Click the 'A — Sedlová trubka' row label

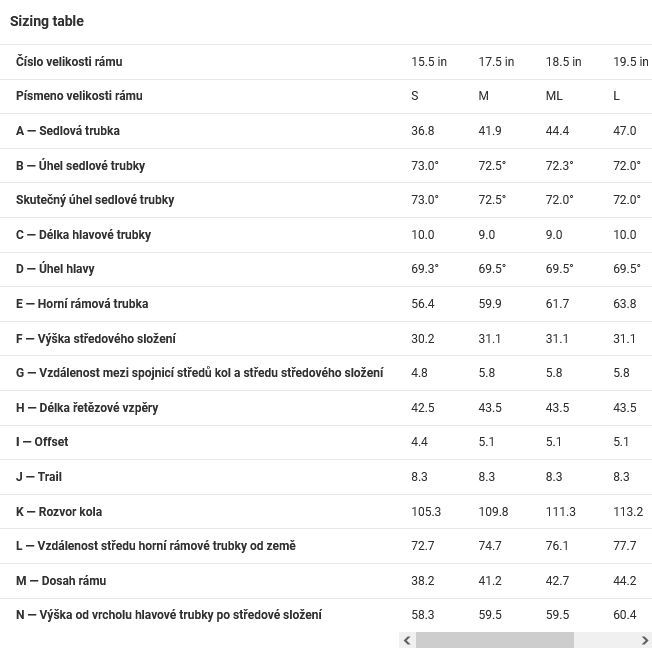68,131
